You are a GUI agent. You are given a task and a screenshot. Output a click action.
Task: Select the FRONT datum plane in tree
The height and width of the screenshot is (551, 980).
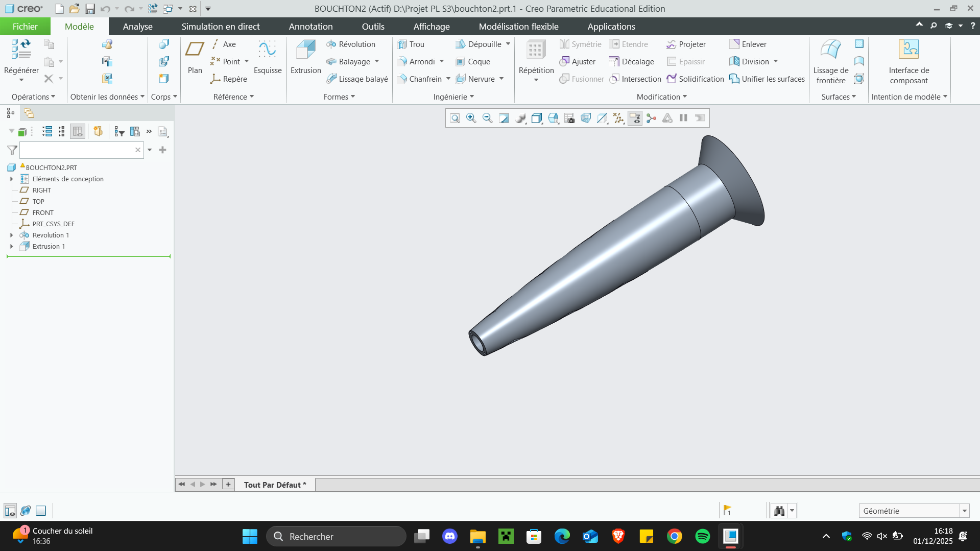coord(43,213)
